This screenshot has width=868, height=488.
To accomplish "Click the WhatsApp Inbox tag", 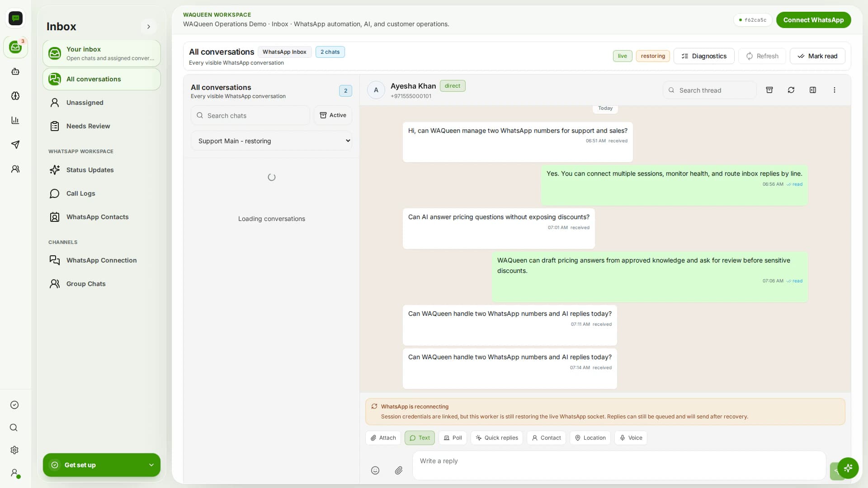I will (x=284, y=52).
